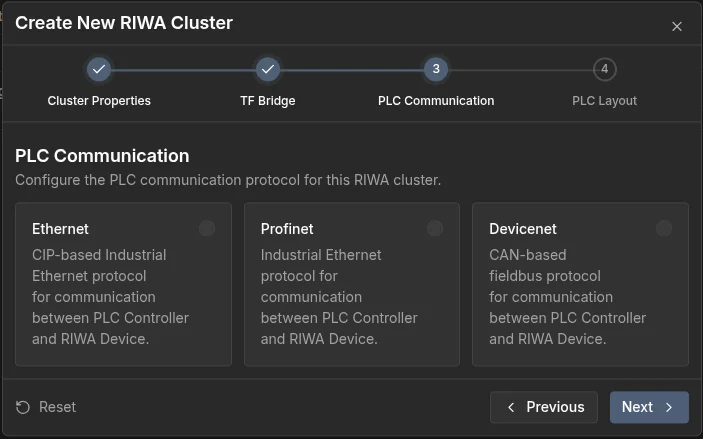Click the right chevron on Next

point(669,407)
